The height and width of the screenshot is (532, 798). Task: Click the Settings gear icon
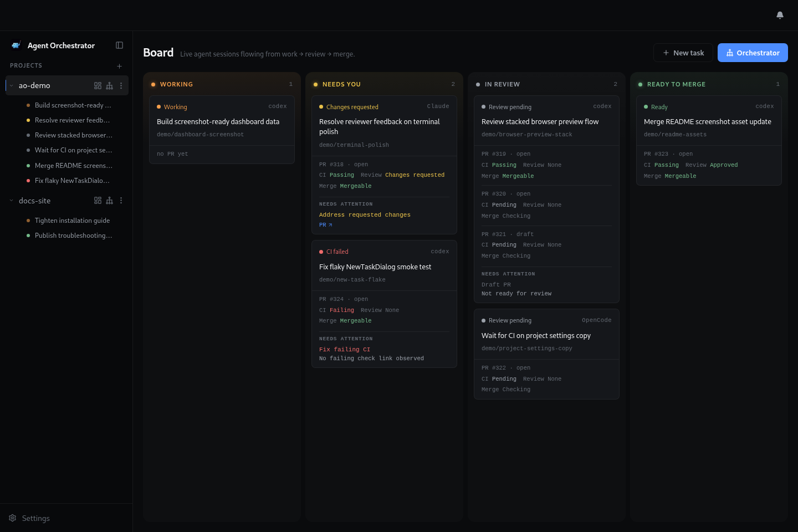point(13,518)
